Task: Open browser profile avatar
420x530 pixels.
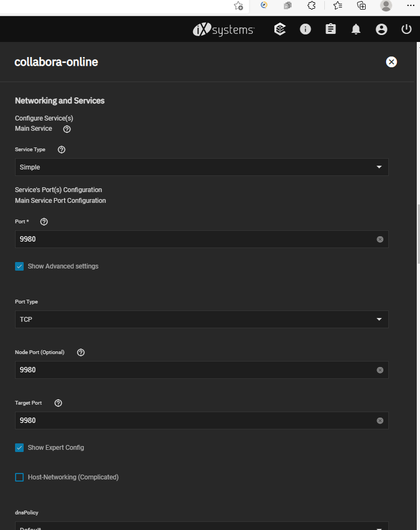Action: coord(386,5)
